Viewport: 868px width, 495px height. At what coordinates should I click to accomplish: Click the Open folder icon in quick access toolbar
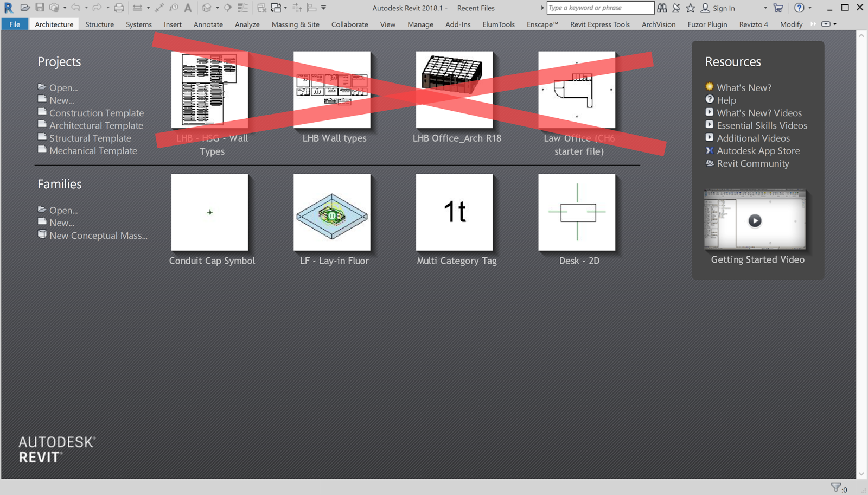click(25, 8)
